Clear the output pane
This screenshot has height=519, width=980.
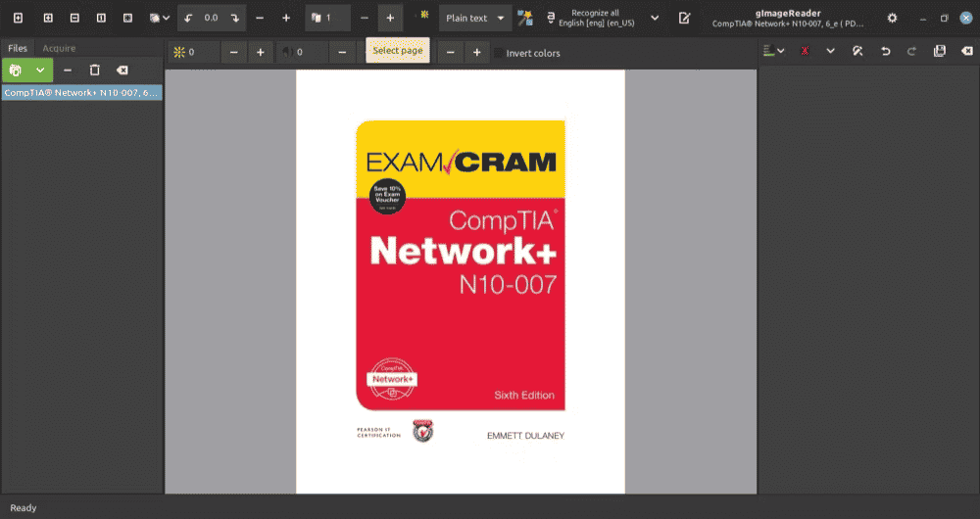click(967, 51)
